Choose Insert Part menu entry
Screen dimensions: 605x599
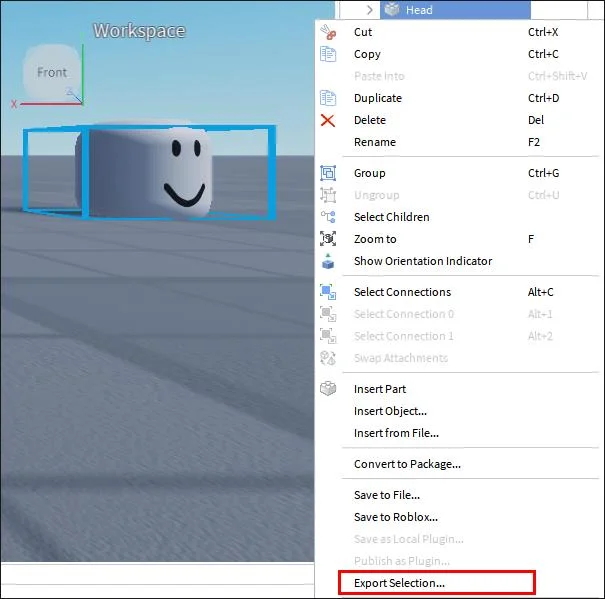pyautogui.click(x=457, y=389)
